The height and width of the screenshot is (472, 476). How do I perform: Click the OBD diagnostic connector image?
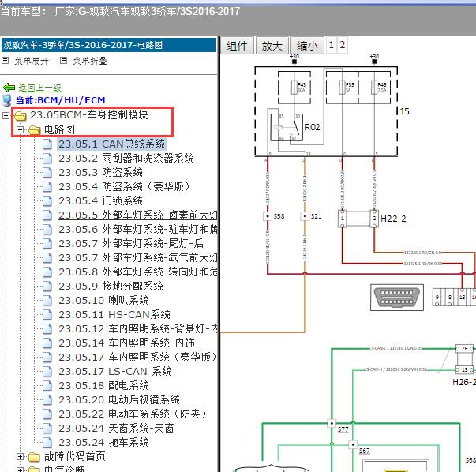tap(397, 298)
